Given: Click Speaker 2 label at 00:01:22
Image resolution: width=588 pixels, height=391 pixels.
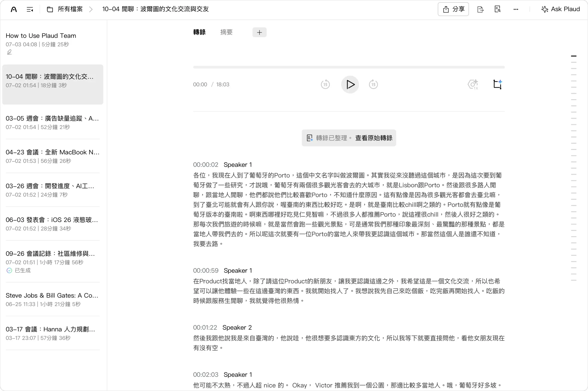Looking at the screenshot, I should (237, 327).
